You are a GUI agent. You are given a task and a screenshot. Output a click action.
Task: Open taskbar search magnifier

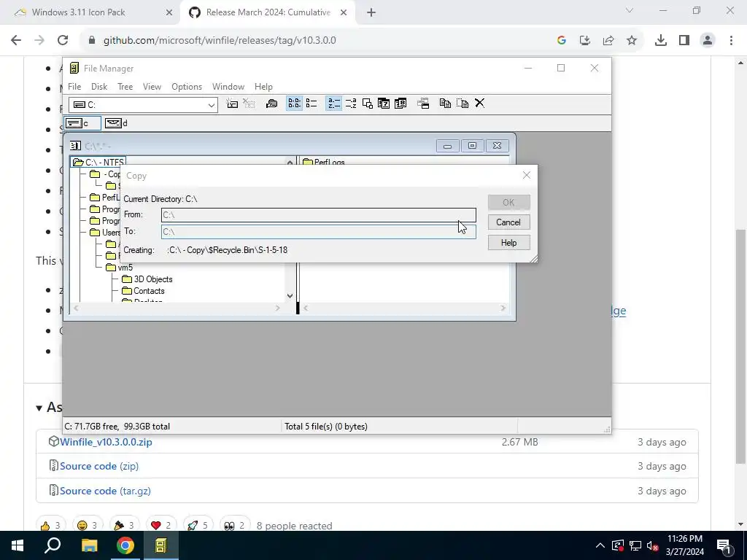click(x=53, y=545)
